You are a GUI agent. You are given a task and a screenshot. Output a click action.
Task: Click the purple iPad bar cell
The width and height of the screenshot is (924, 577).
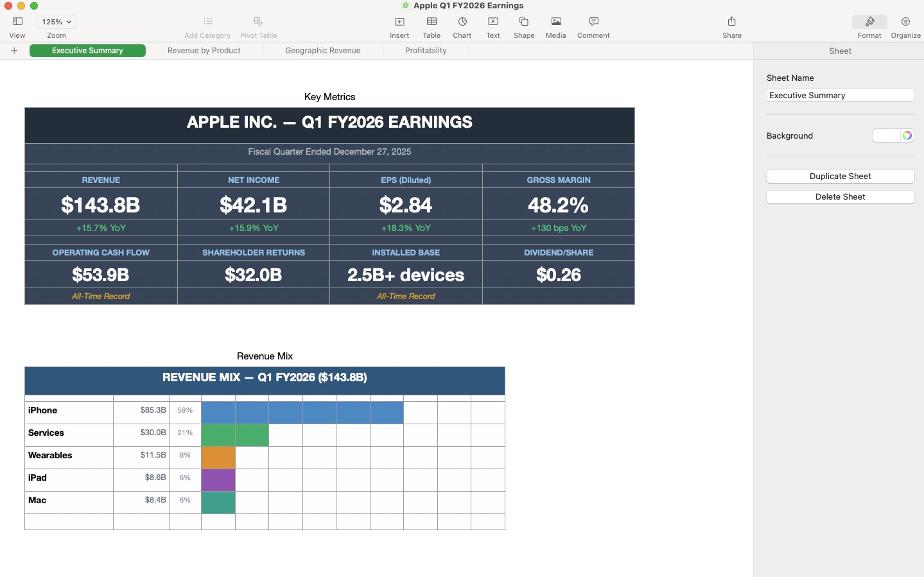tap(218, 480)
